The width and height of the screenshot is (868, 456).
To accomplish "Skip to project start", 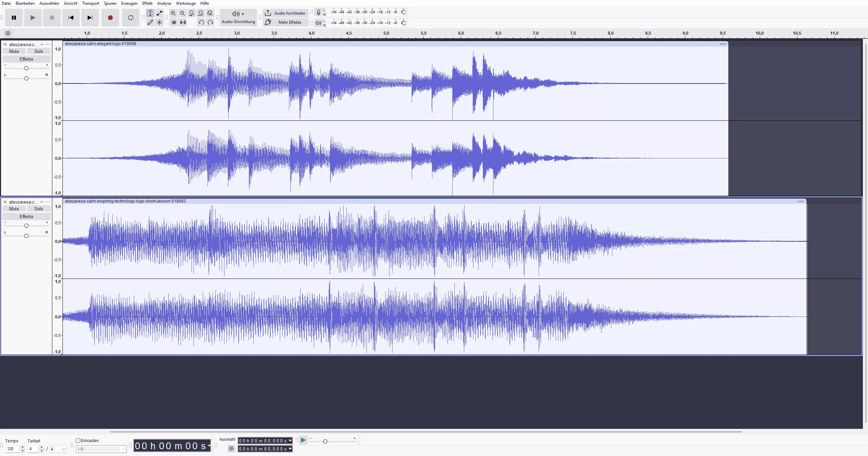I will [71, 18].
